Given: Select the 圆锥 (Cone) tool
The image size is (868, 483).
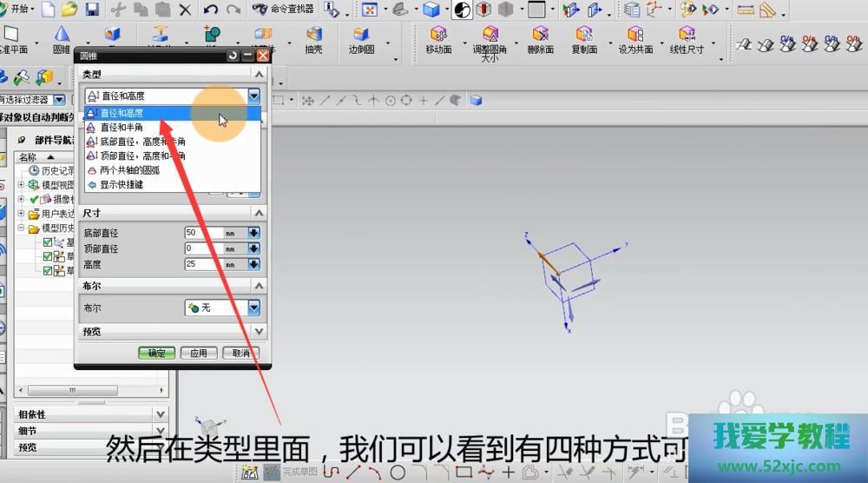Looking at the screenshot, I should coord(62,39).
